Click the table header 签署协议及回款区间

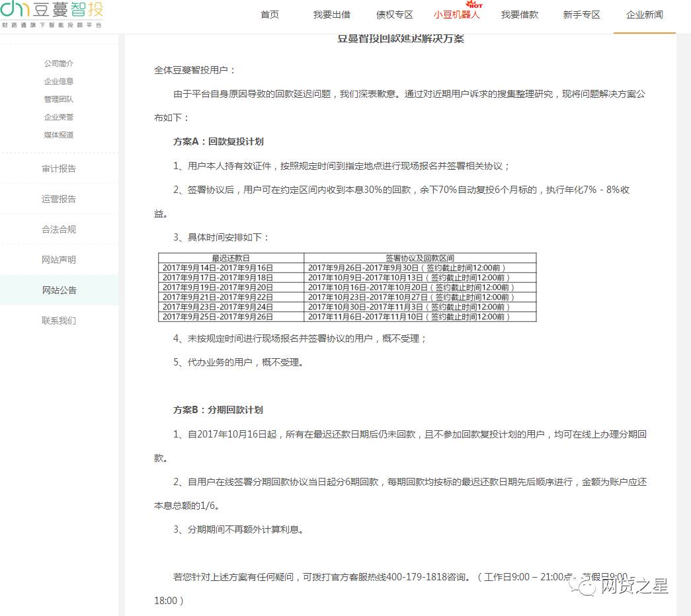coord(420,258)
